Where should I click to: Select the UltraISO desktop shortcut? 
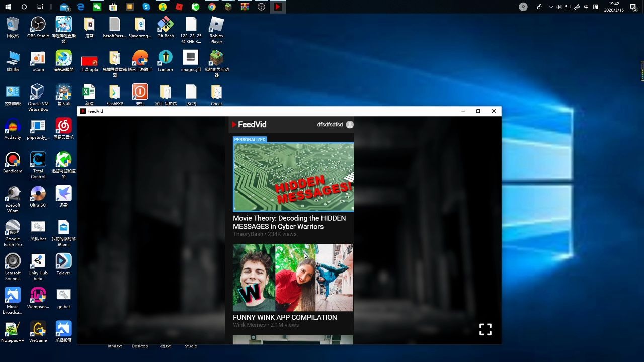[x=38, y=197]
